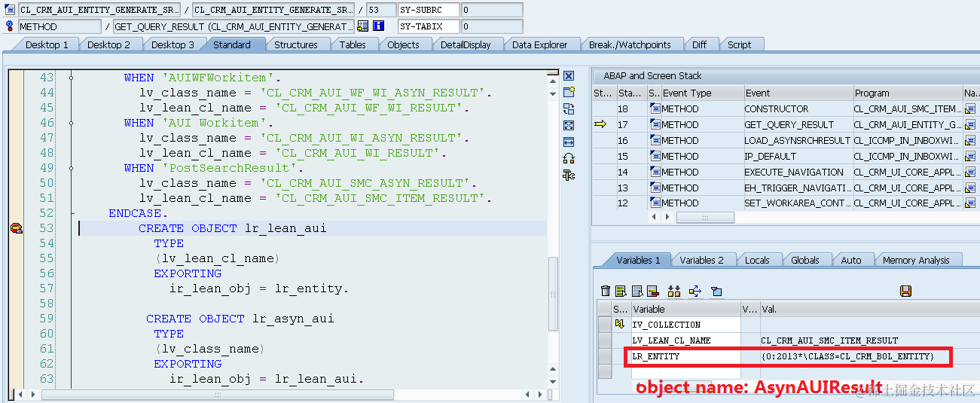Open the Desktop 3 tab
The width and height of the screenshot is (980, 403).
(x=172, y=44)
